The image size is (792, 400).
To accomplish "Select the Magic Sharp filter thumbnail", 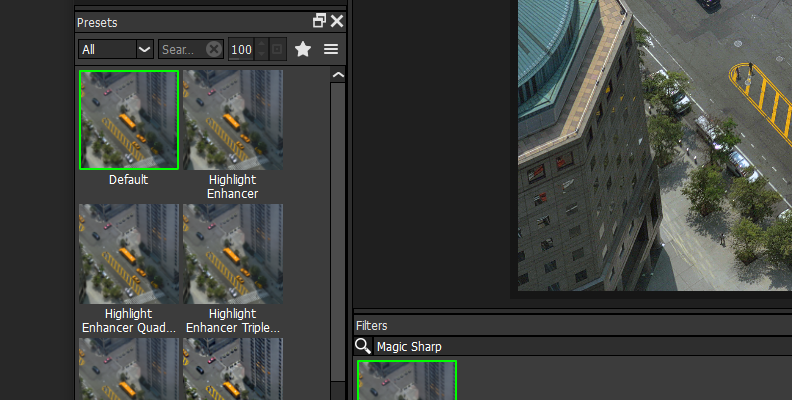I will click(407, 380).
